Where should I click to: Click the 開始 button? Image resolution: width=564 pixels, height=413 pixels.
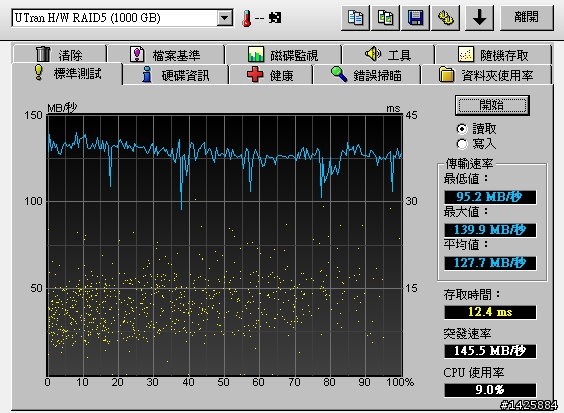pyautogui.click(x=492, y=105)
